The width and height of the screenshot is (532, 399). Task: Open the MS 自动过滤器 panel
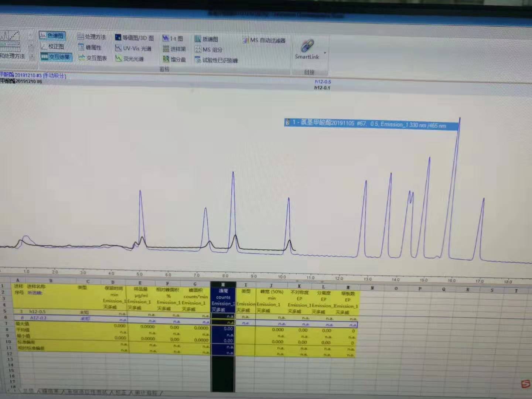[x=264, y=40]
